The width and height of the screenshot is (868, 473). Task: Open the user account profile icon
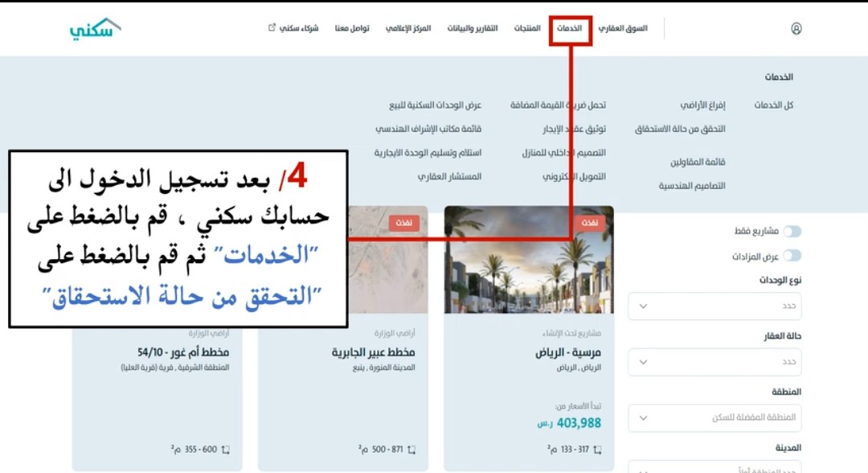coord(796,28)
